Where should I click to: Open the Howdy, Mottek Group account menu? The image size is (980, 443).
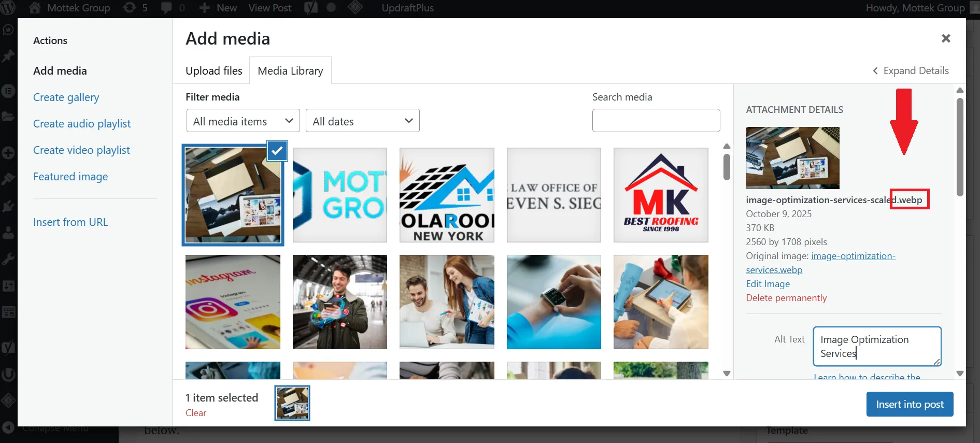click(921, 8)
